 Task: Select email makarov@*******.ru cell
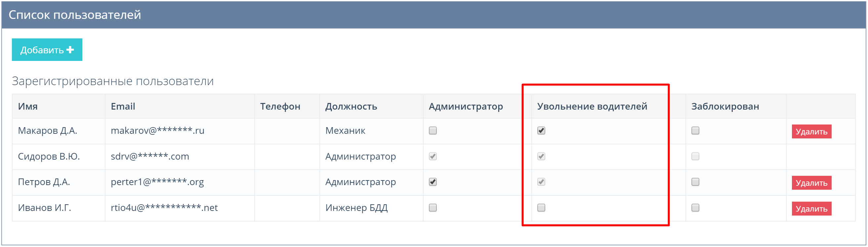[x=157, y=130]
